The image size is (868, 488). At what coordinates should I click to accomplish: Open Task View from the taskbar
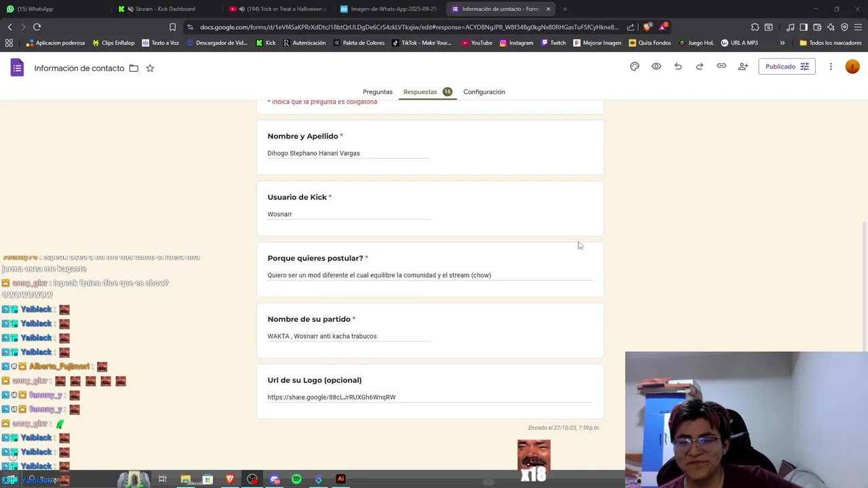(x=163, y=479)
